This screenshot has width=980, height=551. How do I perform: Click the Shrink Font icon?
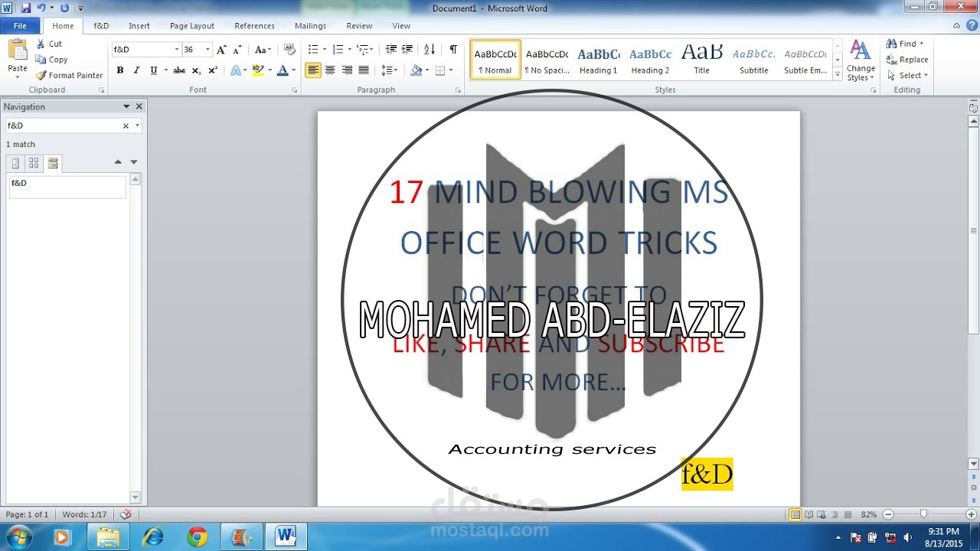pos(238,50)
